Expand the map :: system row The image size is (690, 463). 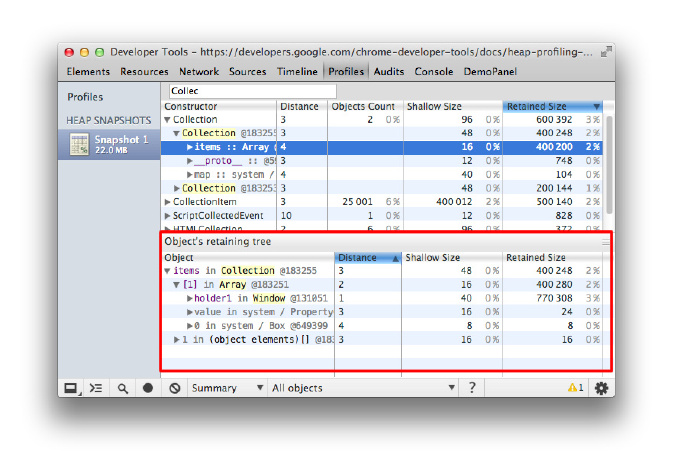click(x=190, y=175)
